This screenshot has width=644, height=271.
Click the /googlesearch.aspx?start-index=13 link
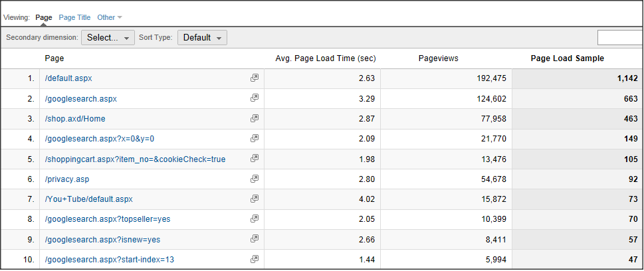[109, 258]
